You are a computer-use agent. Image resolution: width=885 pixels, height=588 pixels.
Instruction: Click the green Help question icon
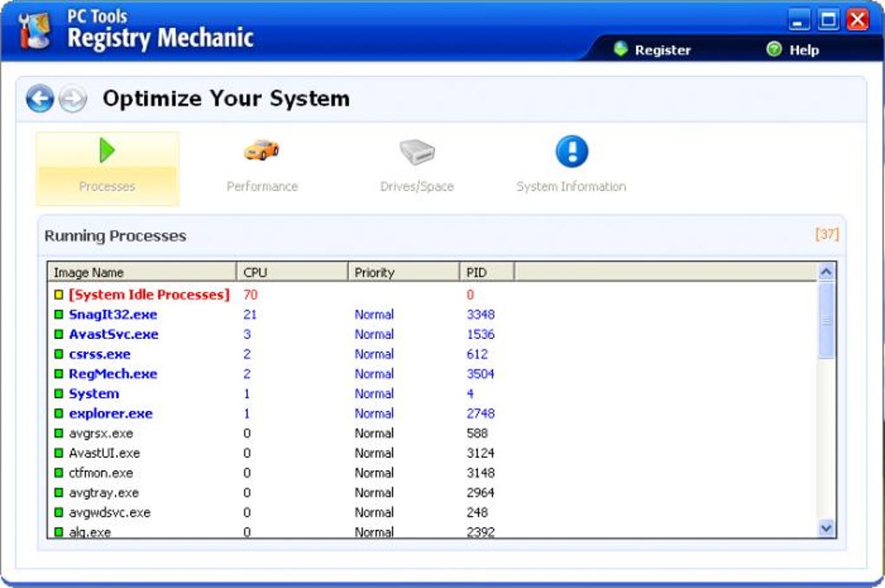coord(774,49)
